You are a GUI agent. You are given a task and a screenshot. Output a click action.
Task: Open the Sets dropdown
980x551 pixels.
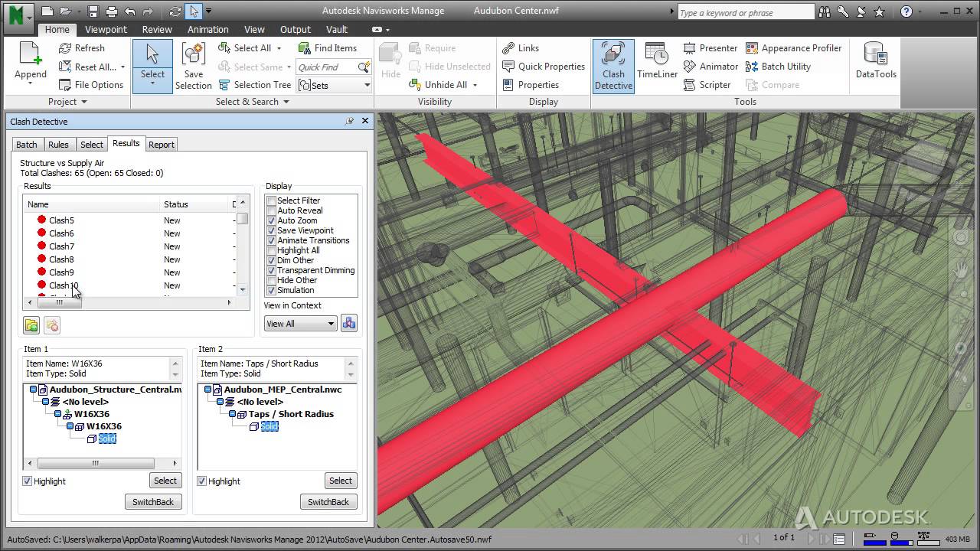[334, 85]
